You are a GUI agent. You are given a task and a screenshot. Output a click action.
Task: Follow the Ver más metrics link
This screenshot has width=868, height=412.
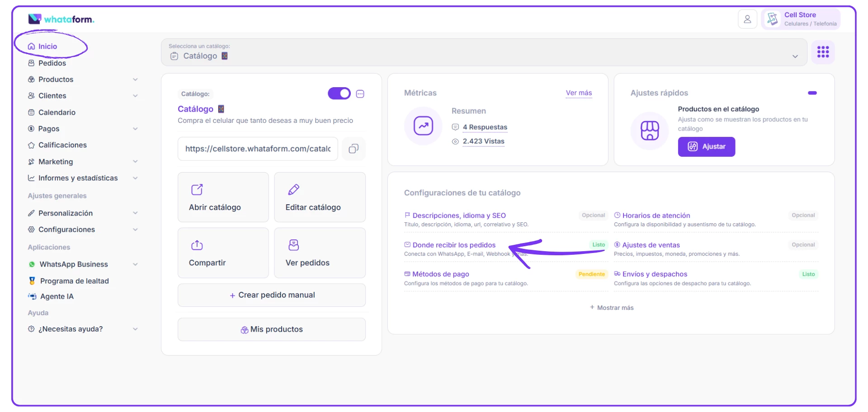579,93
